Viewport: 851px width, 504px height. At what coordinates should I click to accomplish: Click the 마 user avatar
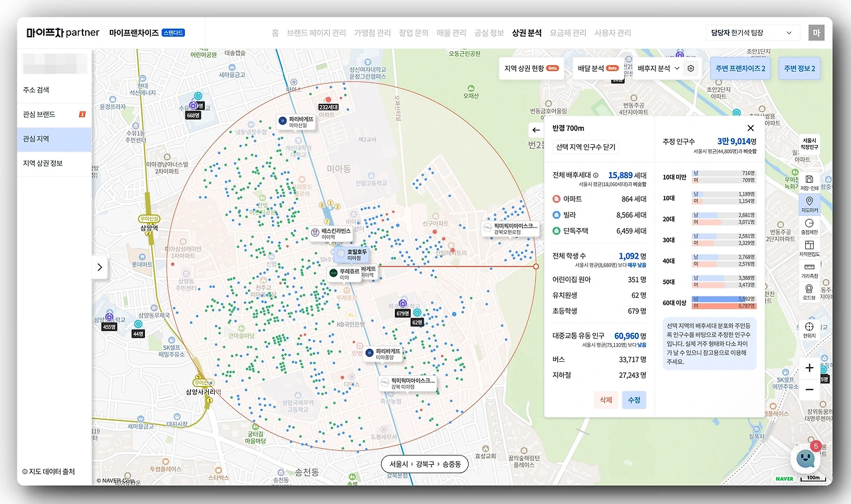pos(816,33)
